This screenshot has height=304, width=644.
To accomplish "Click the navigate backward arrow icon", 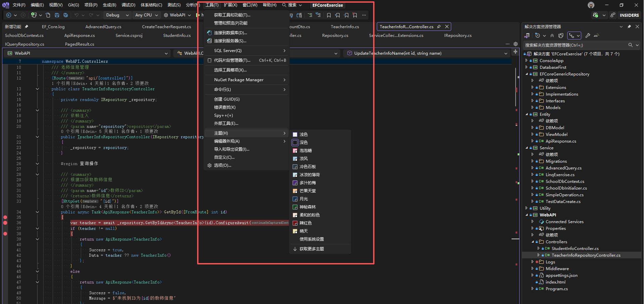I will click(x=9, y=15).
